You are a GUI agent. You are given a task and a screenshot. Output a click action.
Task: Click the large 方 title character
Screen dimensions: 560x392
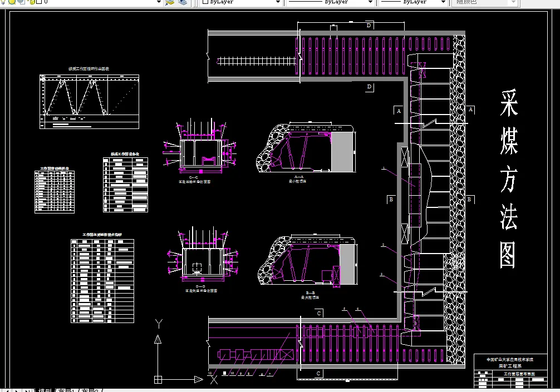coord(509,179)
